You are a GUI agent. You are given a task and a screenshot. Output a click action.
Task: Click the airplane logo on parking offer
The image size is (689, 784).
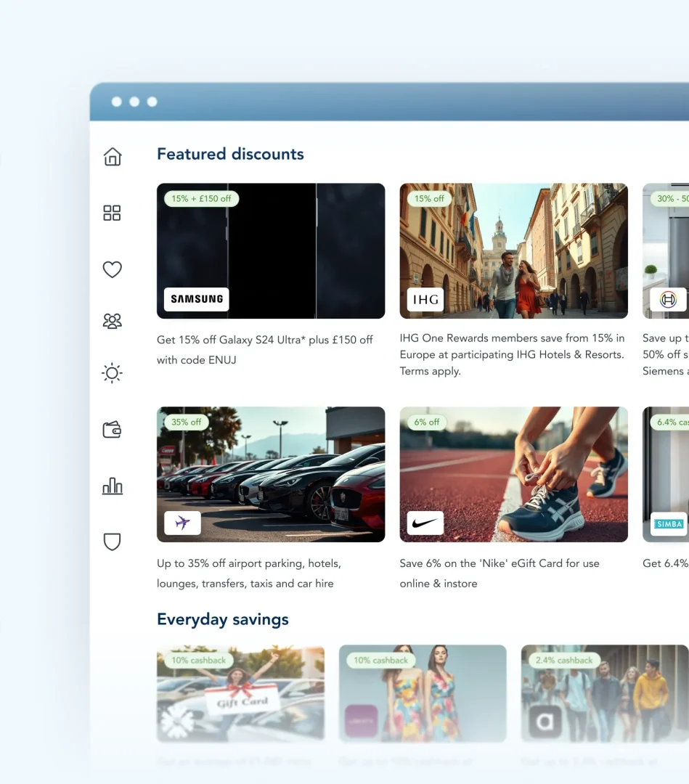pyautogui.click(x=182, y=523)
